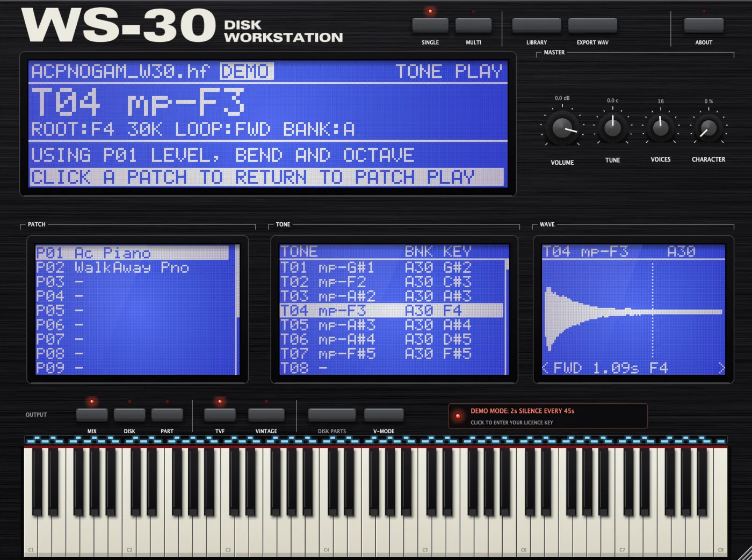The width and height of the screenshot is (752, 560).
Task: Toggle the MIX output button
Action: coord(92,414)
